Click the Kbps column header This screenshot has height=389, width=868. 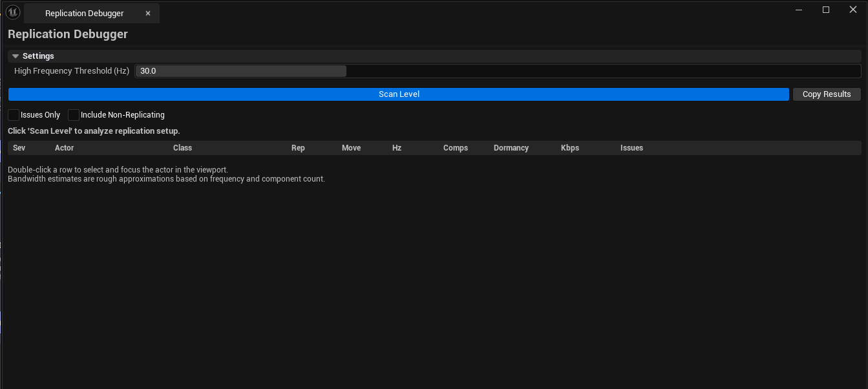(570, 148)
